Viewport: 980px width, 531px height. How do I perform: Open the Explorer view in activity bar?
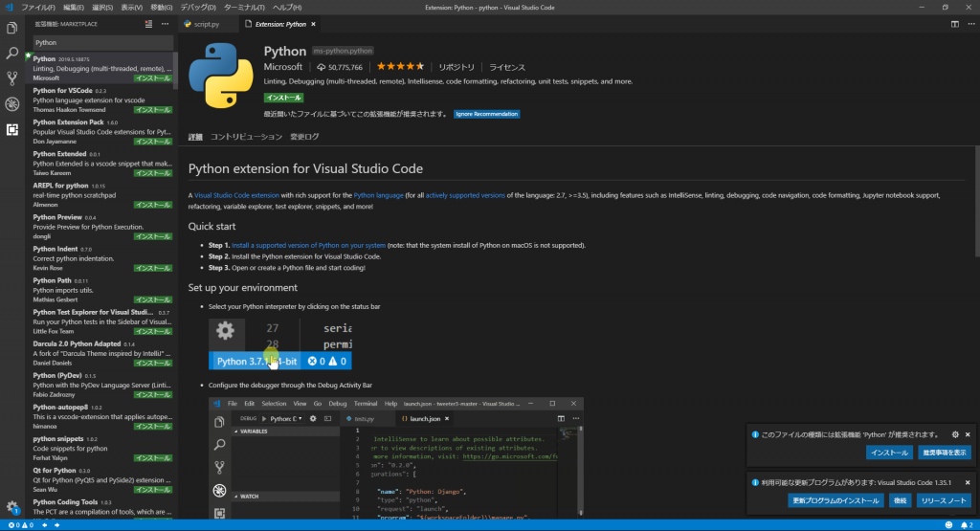click(11, 28)
